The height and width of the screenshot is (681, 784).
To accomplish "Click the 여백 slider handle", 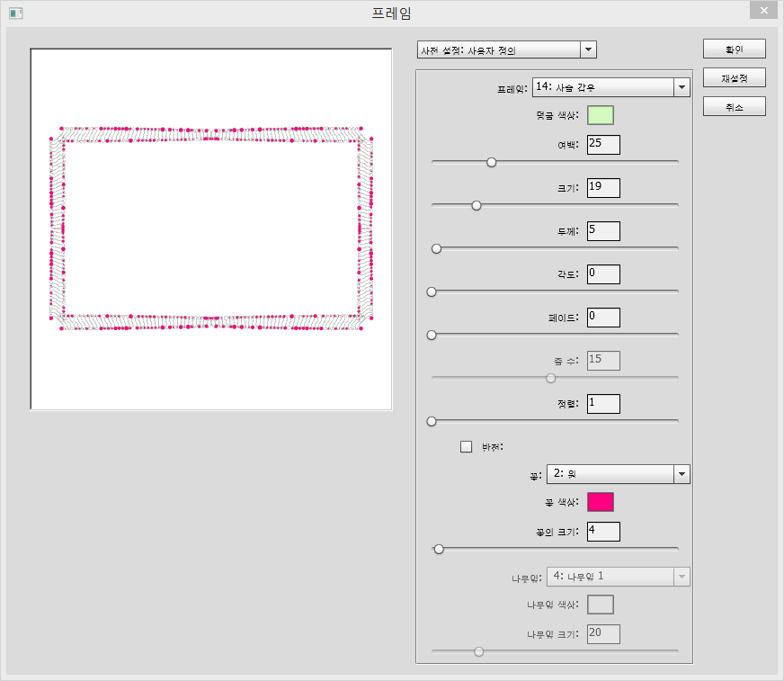I will [x=492, y=162].
